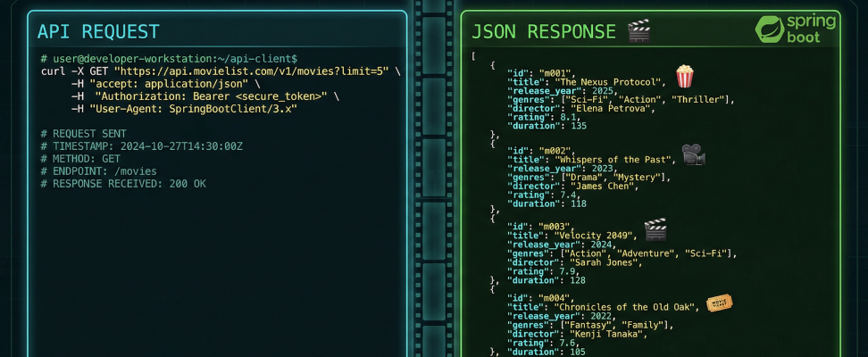868x357 pixels.
Task: Click the "id": "m002" entry
Action: tap(543, 151)
